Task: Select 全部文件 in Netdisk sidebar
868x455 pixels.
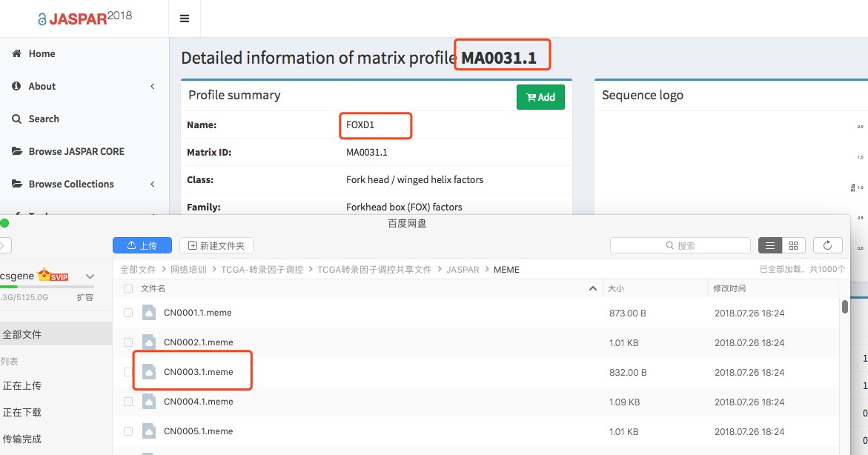Action: click(x=56, y=334)
